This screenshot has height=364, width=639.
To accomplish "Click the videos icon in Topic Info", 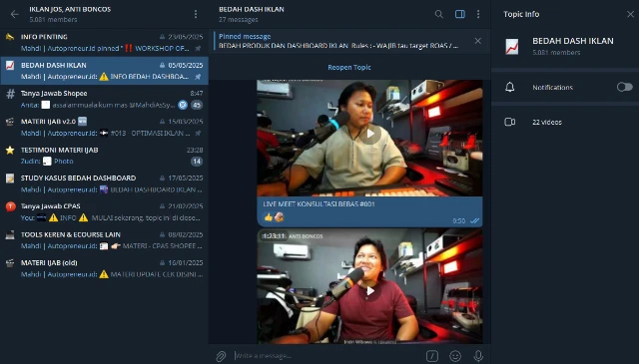I will coord(510,122).
